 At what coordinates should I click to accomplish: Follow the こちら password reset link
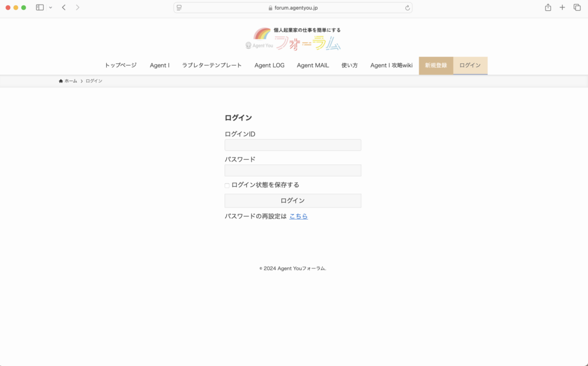tap(299, 217)
